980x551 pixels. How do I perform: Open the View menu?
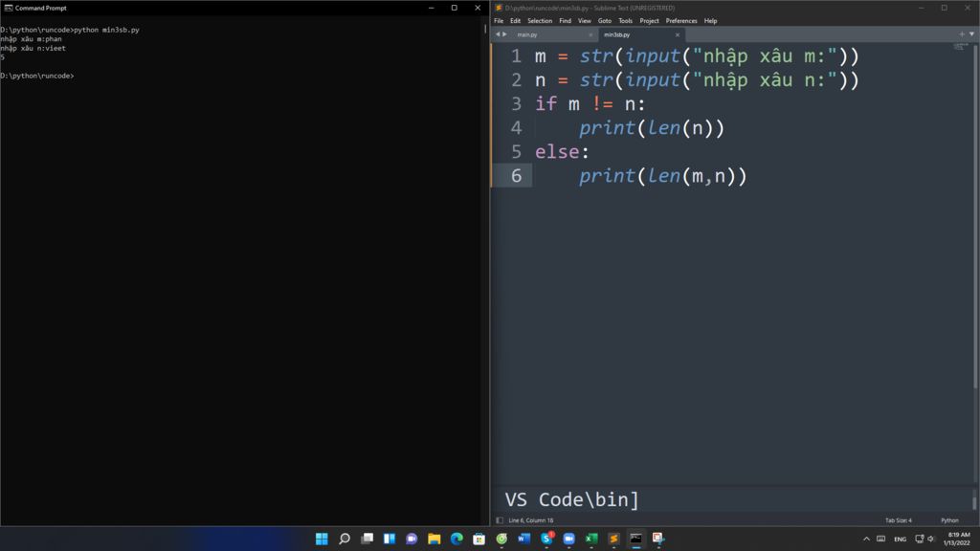tap(585, 21)
